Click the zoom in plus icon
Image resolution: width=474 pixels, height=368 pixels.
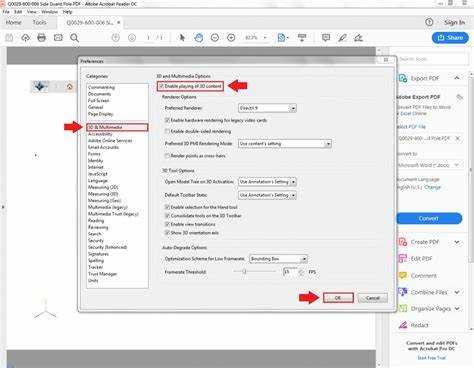tap(231, 38)
